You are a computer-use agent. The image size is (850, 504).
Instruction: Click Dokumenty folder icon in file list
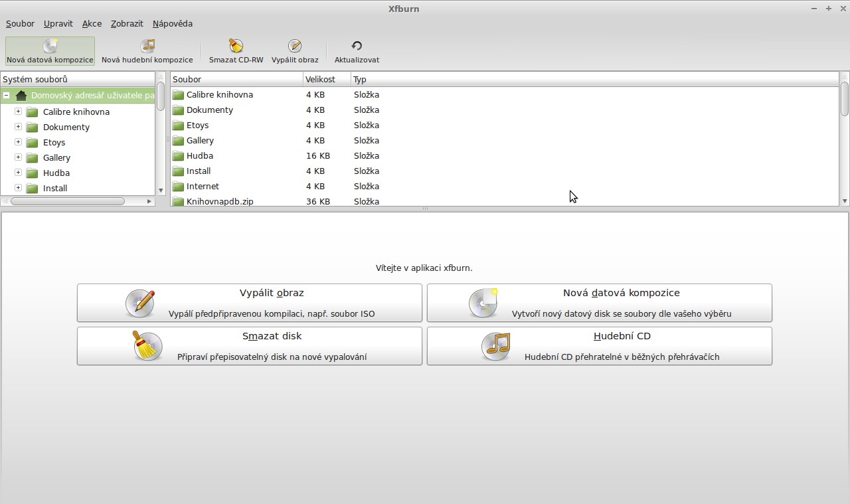click(x=178, y=110)
